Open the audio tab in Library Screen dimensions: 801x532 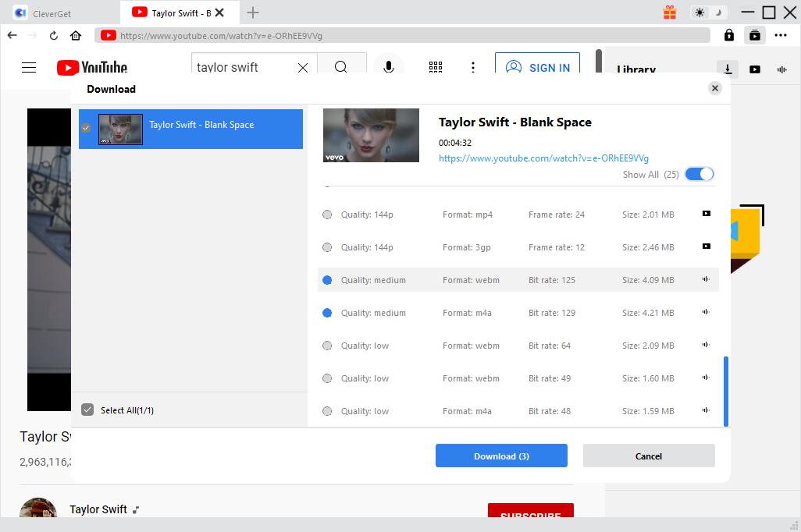coord(781,69)
